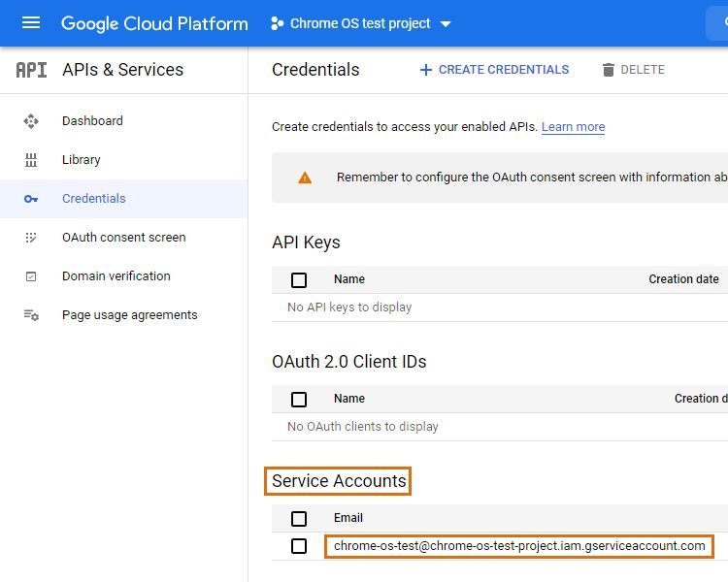Click the Domain verification icon
Image resolution: width=728 pixels, height=582 pixels.
pyautogui.click(x=31, y=276)
